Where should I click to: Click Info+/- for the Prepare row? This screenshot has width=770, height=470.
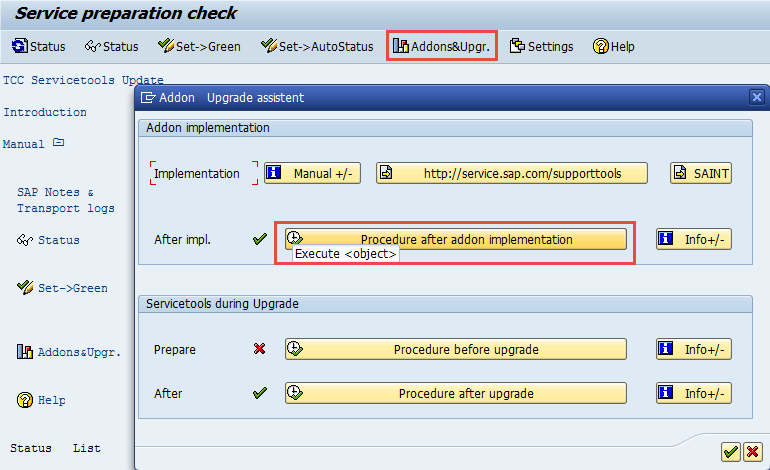[x=693, y=349]
